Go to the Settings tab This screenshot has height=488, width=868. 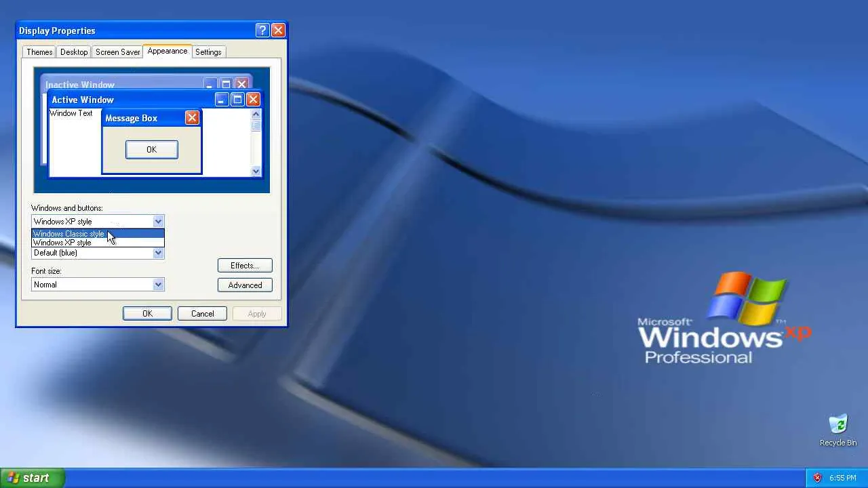point(208,52)
